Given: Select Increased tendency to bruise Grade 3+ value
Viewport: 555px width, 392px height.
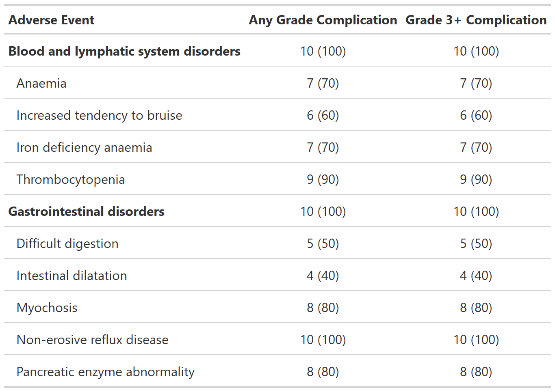Looking at the screenshot, I should [x=476, y=115].
